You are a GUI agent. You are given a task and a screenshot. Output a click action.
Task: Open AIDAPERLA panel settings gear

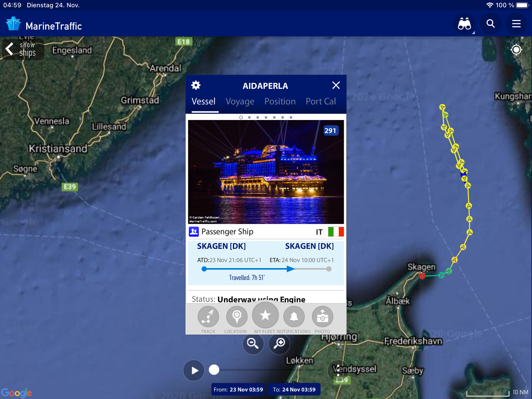[x=196, y=85]
